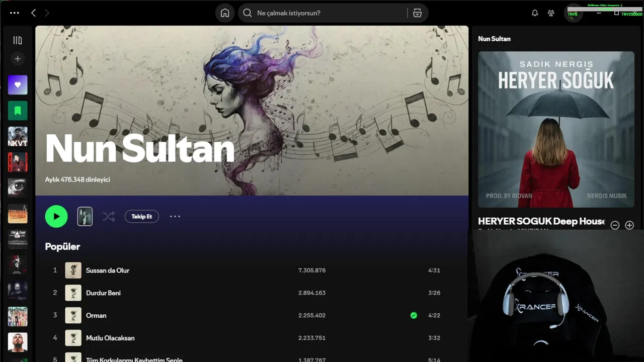Open Nun Sultan heading in right panel
The image size is (644, 362).
(x=494, y=39)
